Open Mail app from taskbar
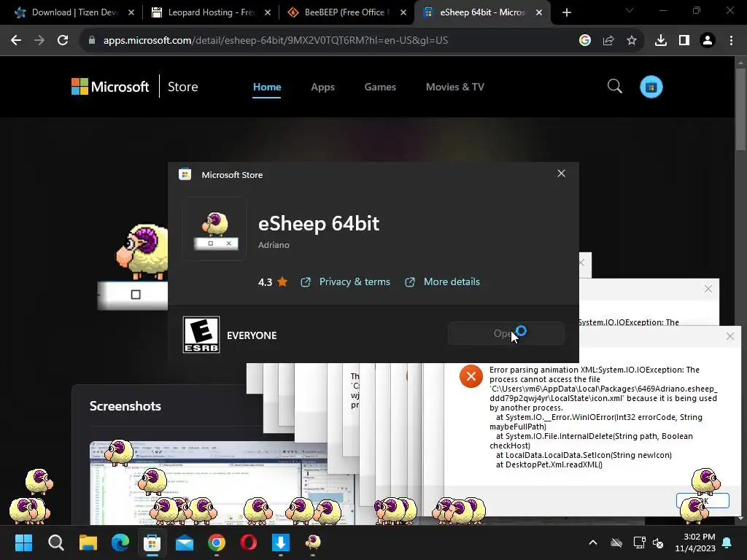 coord(185,542)
